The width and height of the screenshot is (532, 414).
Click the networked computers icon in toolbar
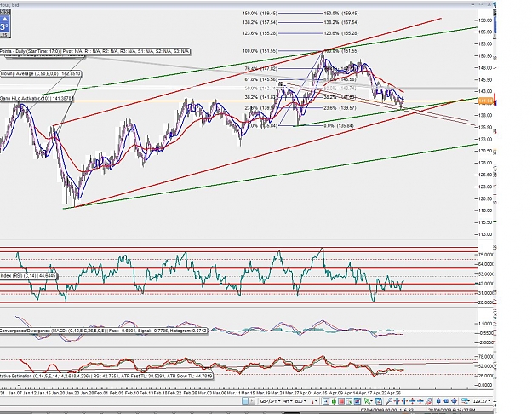465,401
